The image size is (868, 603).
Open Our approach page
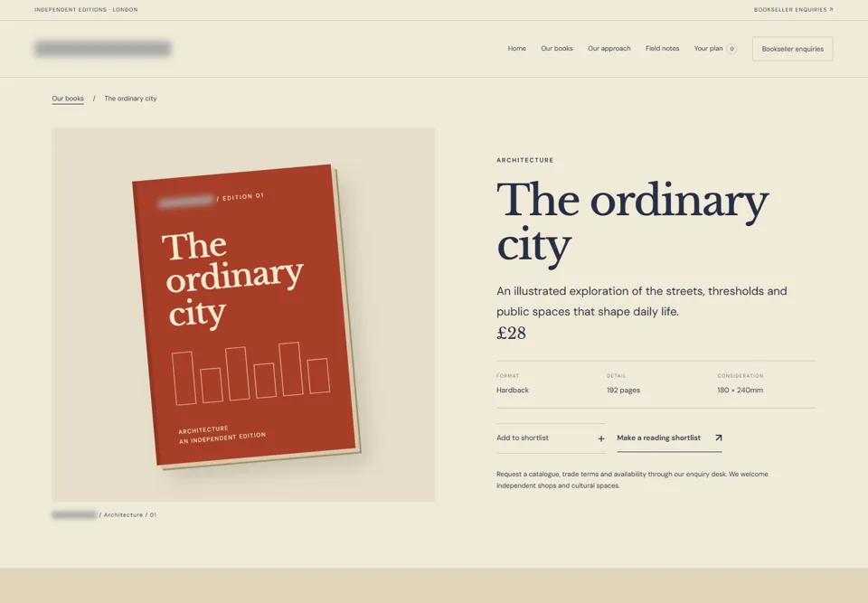pyautogui.click(x=609, y=49)
